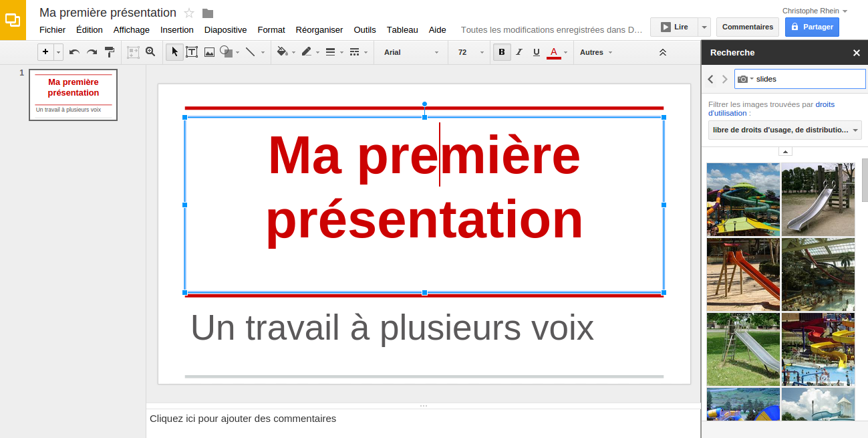Select the zoom tool in the toolbar
868x438 pixels.
150,51
